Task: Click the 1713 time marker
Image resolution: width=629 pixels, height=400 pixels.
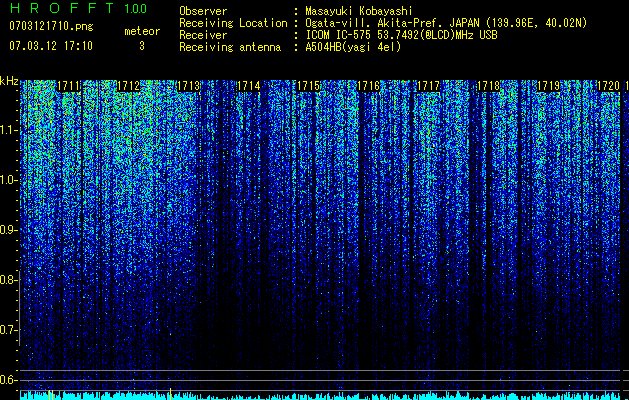Action: 189,86
